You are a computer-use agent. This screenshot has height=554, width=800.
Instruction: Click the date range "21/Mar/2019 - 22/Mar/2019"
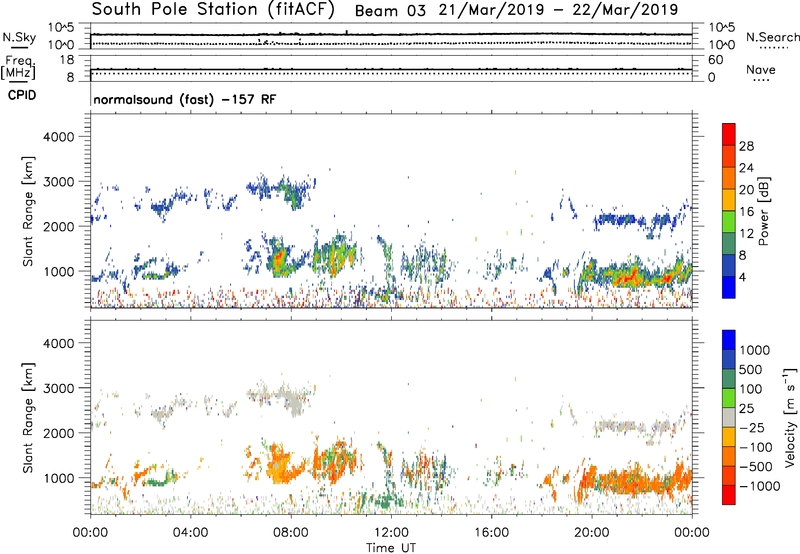[558, 10]
